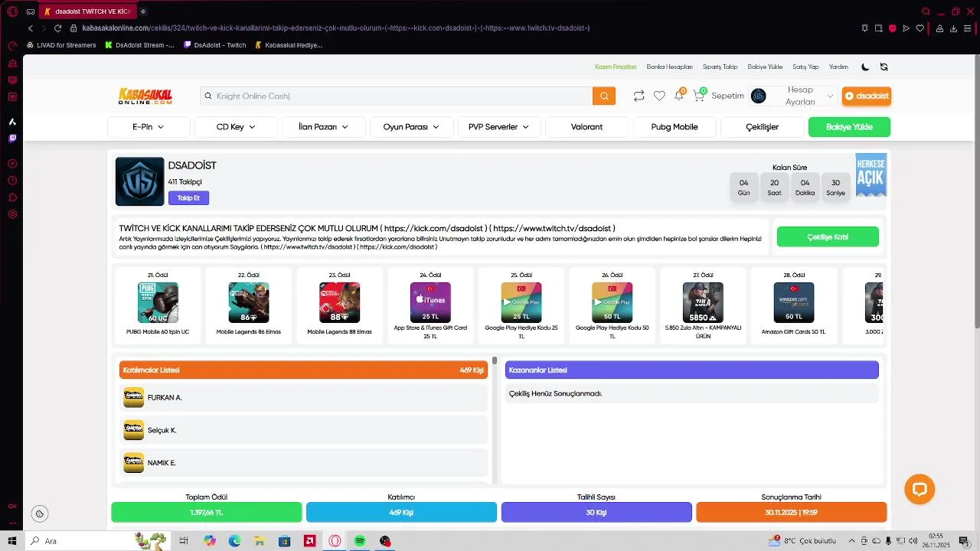980x551 pixels.
Task: Click the refresh arrows icon beside moon
Action: pyautogui.click(x=884, y=67)
